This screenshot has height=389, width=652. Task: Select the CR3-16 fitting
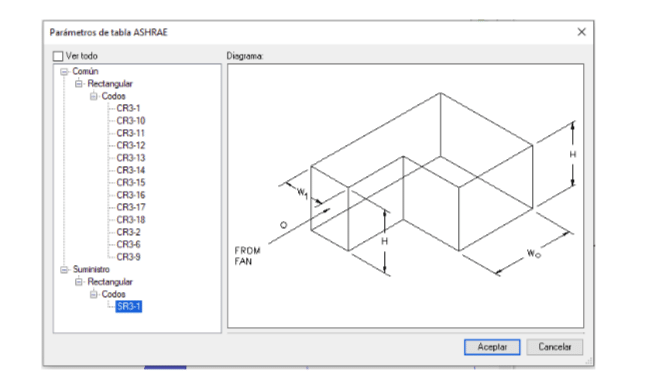(131, 195)
